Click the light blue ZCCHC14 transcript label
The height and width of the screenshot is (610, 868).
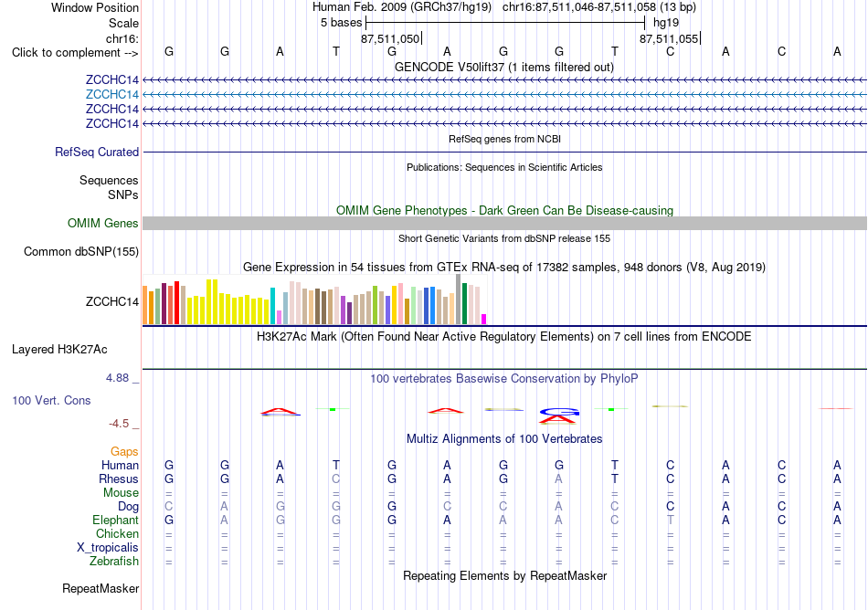111,95
